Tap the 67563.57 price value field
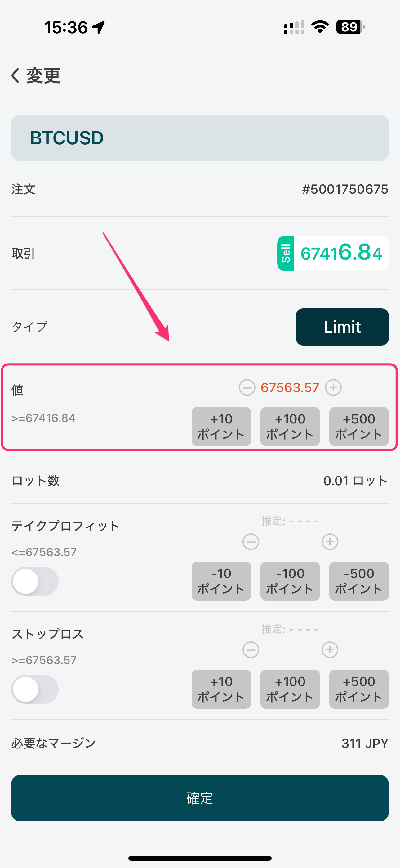400x868 pixels. (x=290, y=387)
